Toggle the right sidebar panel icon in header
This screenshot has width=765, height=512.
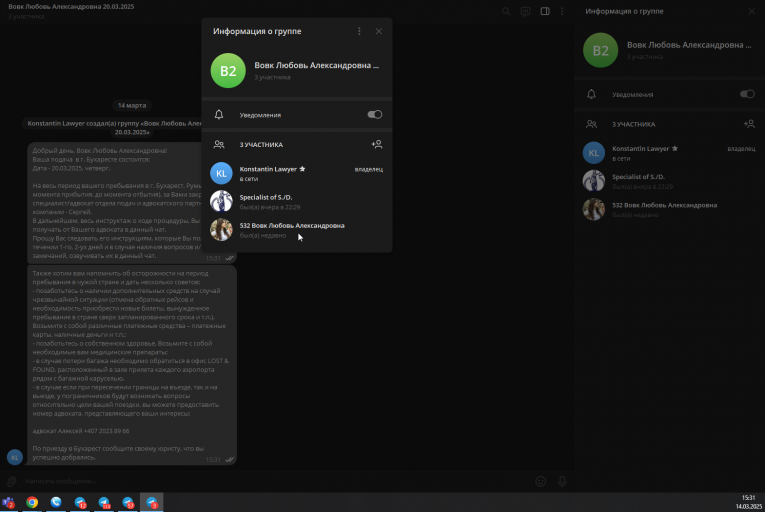(545, 11)
